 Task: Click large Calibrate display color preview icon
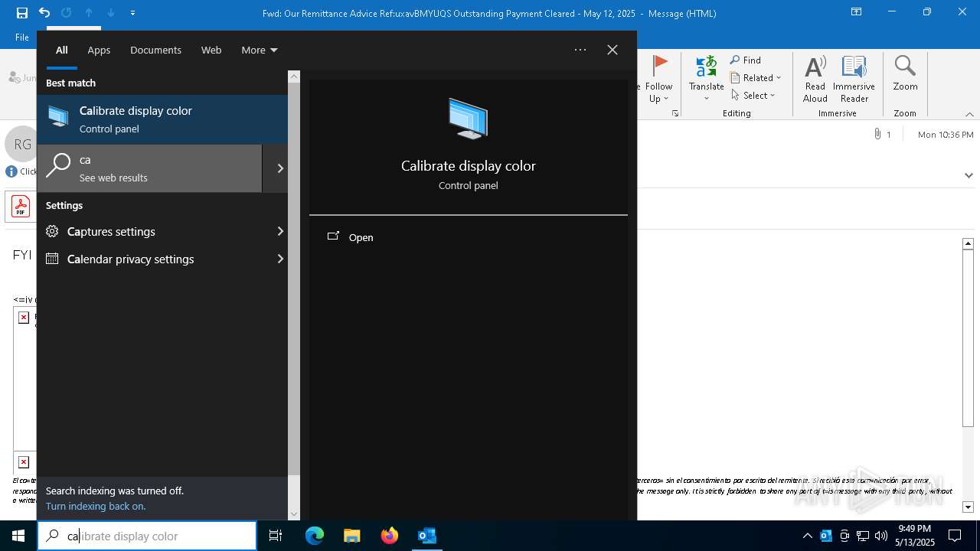(x=469, y=119)
